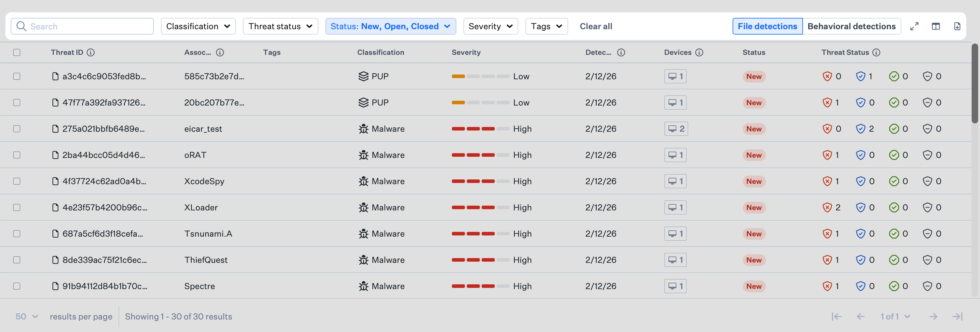Select the header checkbox to select all threats
This screenshot has height=332, width=980.
[16, 52]
